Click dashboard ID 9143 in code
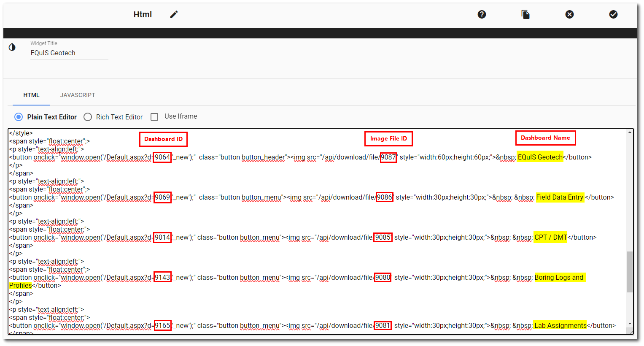 [162, 277]
